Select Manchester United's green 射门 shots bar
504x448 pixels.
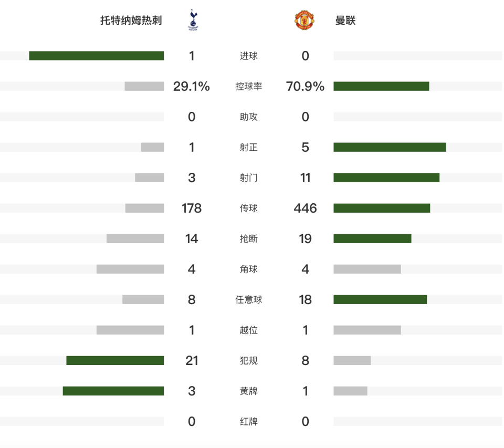386,178
